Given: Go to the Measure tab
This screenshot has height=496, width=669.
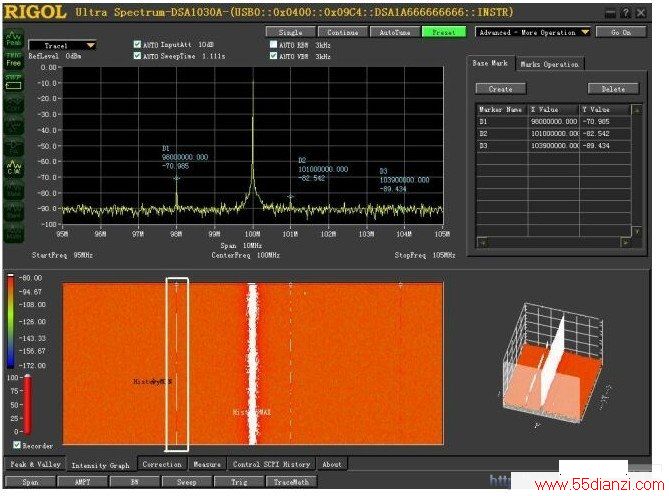Looking at the screenshot, I should click(207, 464).
